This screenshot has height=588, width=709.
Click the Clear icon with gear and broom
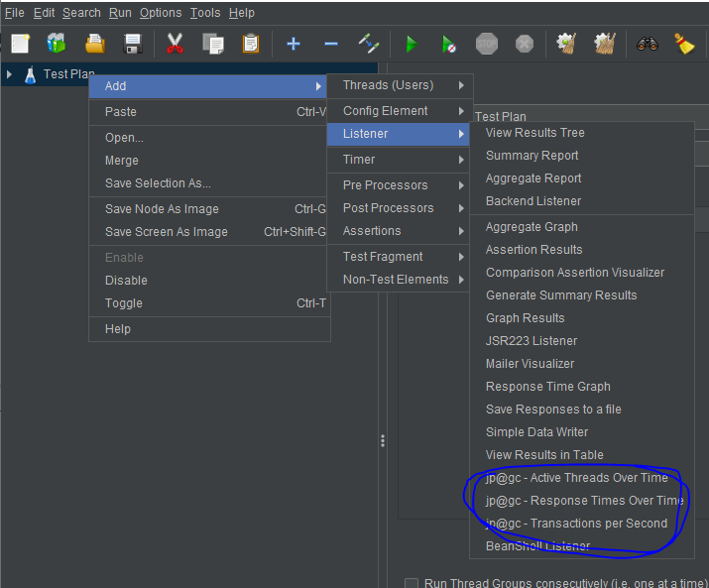(x=566, y=44)
